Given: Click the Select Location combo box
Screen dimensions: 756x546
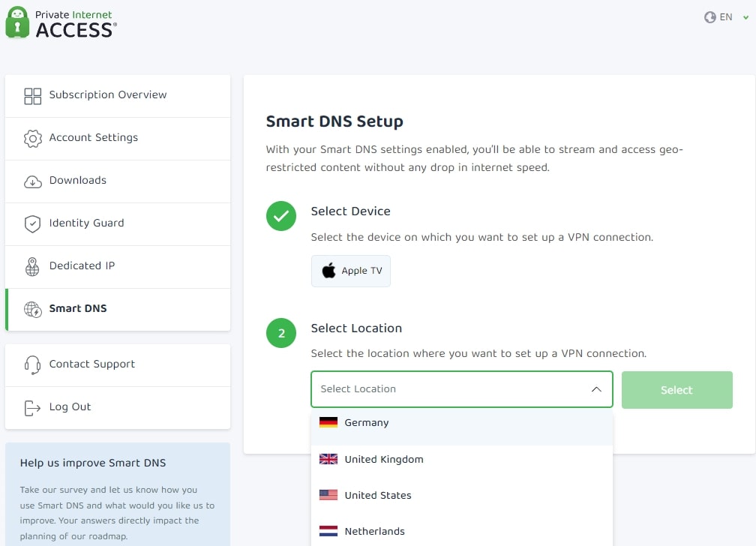Looking at the screenshot, I should pyautogui.click(x=462, y=389).
